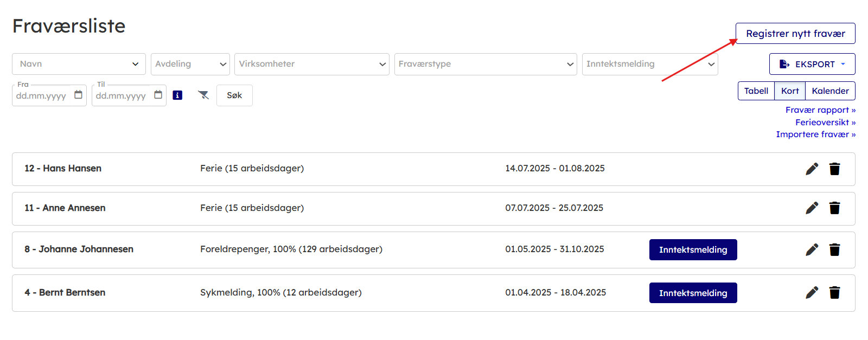Click Registrer nytt fravær button

pos(795,34)
